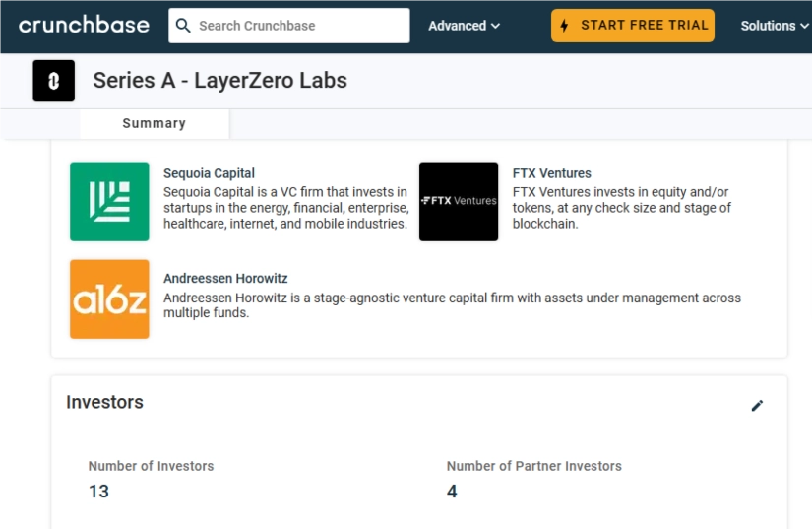Click the Series A - LayerZero Labs title

point(219,81)
